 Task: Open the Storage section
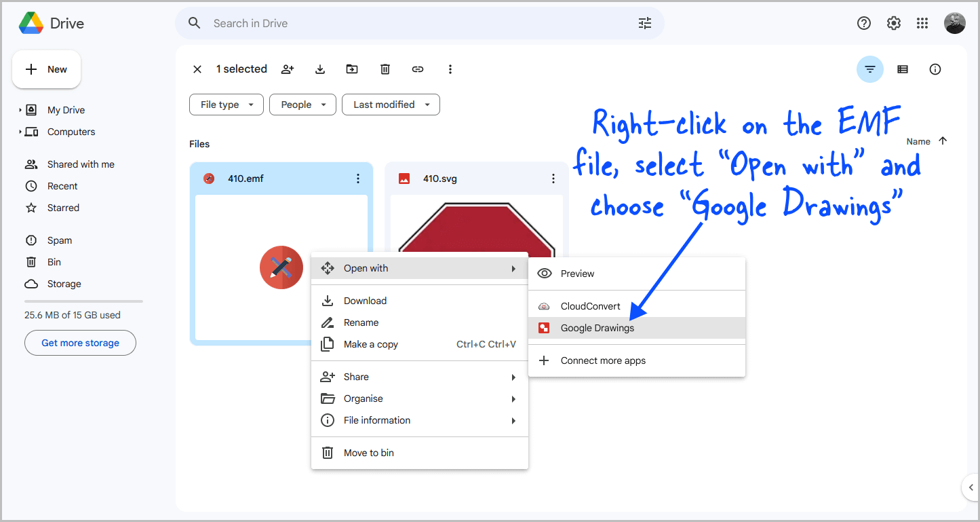click(x=64, y=284)
